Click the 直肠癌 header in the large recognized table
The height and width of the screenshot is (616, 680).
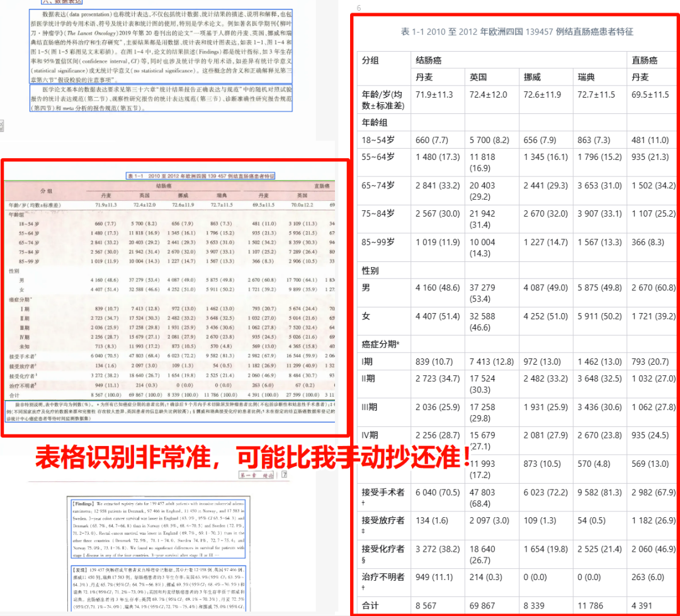click(x=645, y=60)
